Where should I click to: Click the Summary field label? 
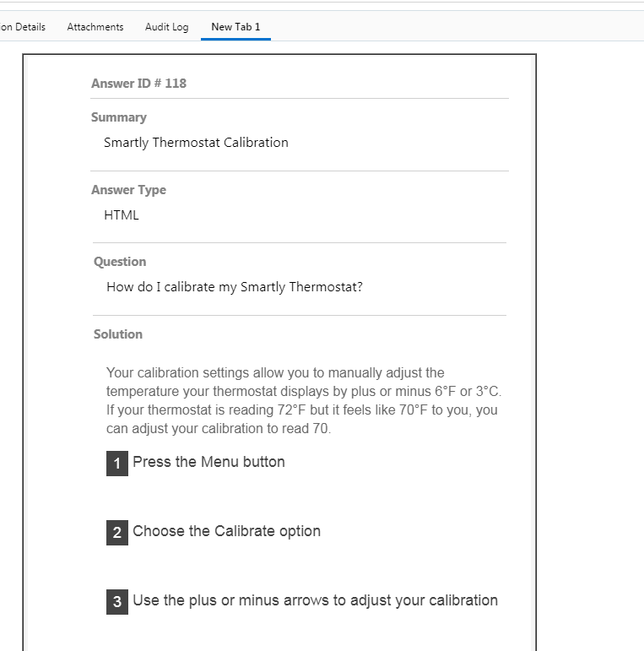tap(118, 117)
